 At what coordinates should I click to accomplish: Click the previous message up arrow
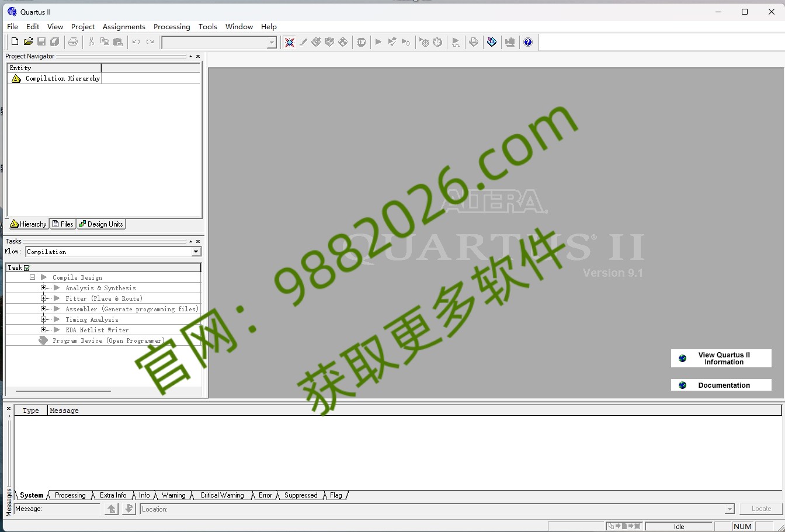[x=112, y=509]
